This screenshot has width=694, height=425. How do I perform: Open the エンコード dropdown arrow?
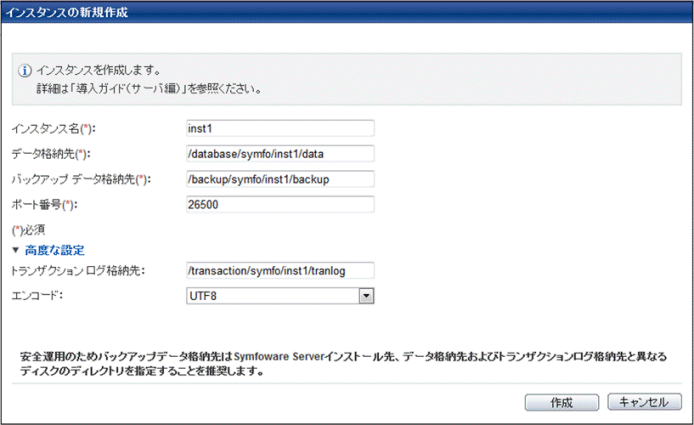[366, 296]
